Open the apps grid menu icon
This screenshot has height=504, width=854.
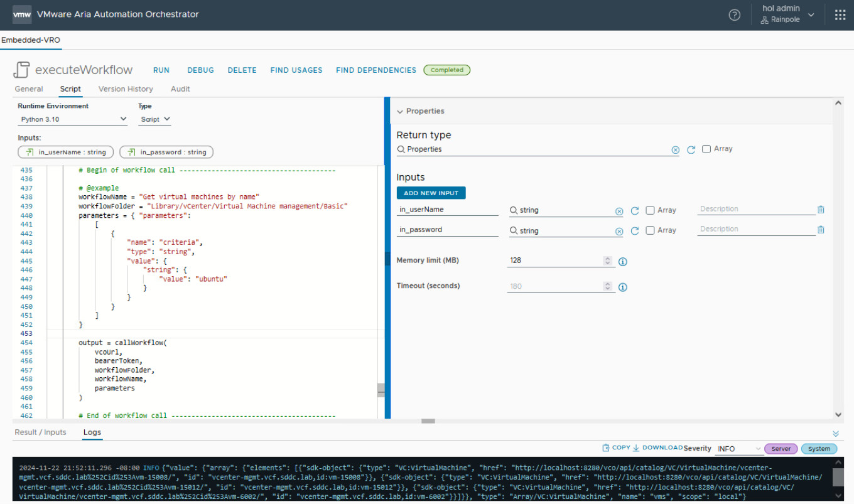point(840,15)
